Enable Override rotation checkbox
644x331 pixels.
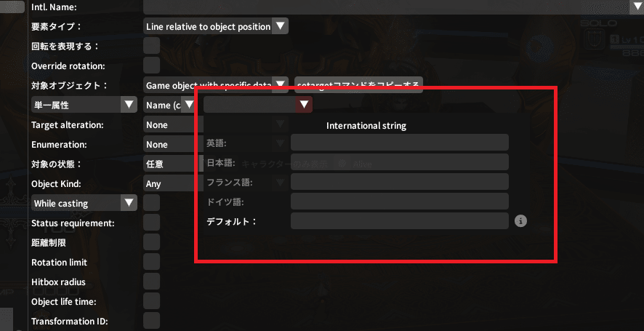click(152, 65)
